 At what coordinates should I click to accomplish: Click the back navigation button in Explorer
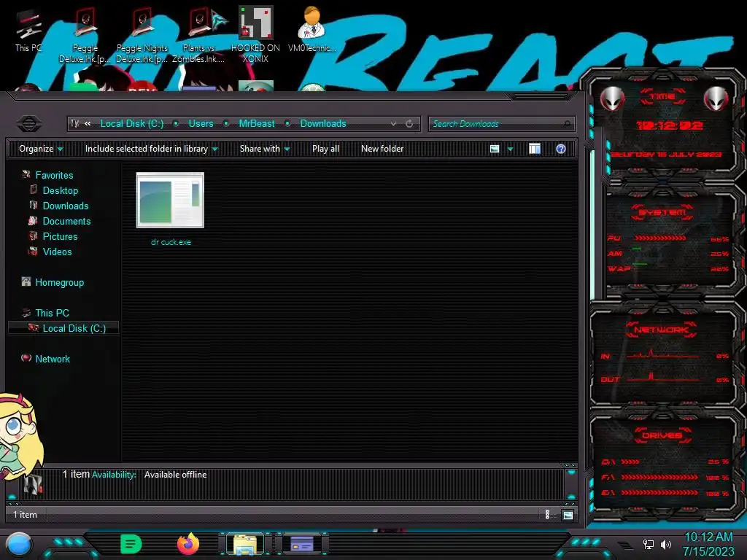29,124
